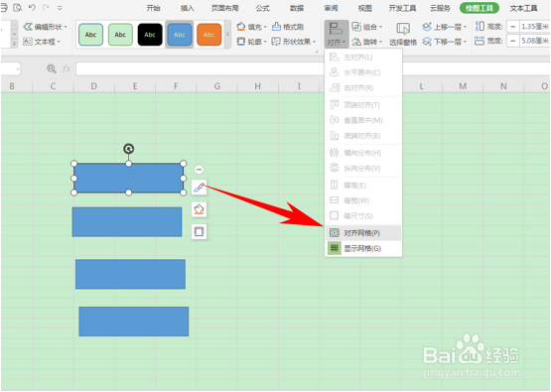The image size is (551, 392).
Task: Click the floating shape fill icon
Action: [x=199, y=209]
